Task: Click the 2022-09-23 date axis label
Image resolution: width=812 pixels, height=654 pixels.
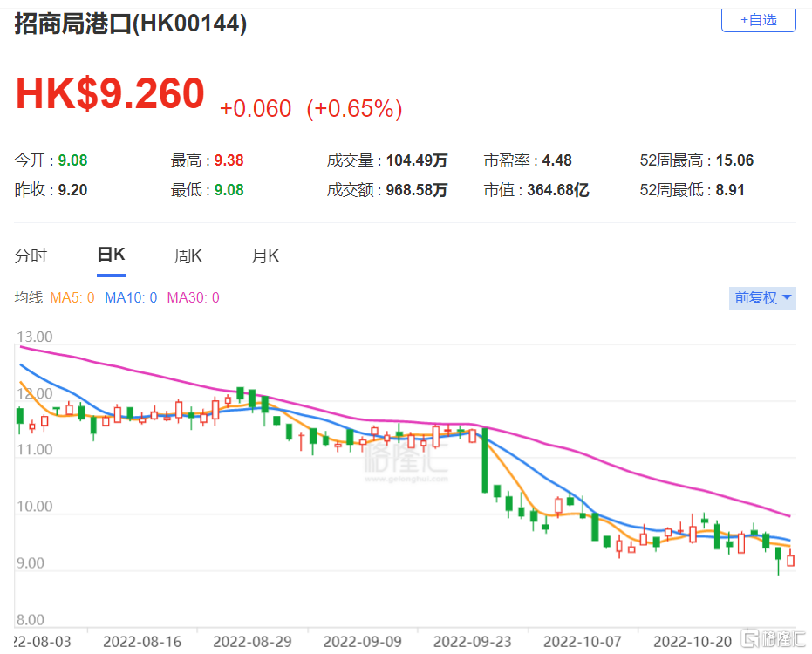Action: click(473, 642)
